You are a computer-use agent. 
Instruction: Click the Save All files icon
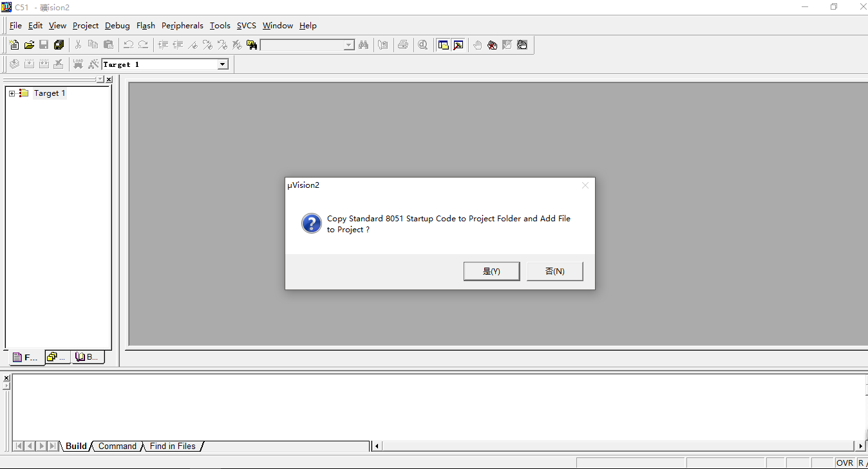click(x=59, y=44)
